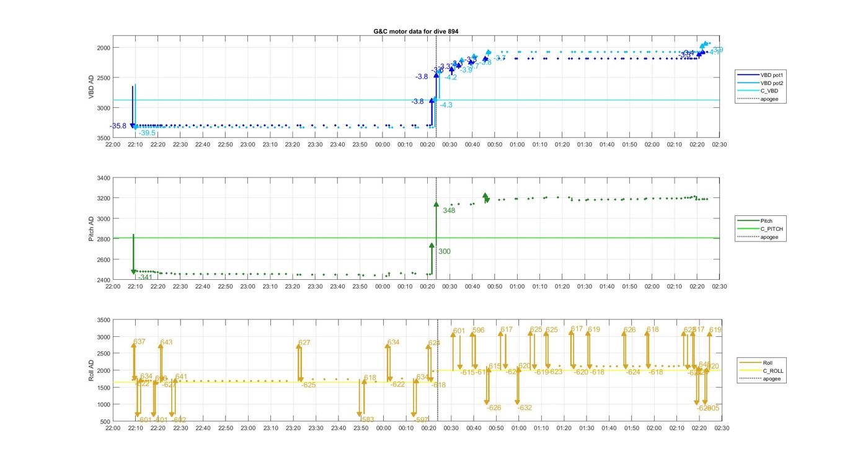Click the '627' roll data label
This screenshot has height=474, width=868.
point(304,342)
